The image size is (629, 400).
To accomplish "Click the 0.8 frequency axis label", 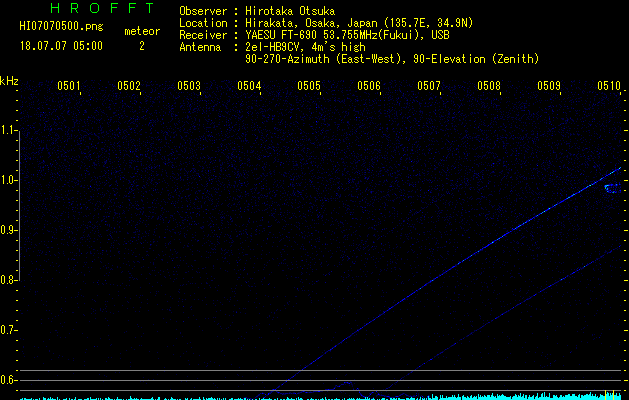I will point(8,280).
